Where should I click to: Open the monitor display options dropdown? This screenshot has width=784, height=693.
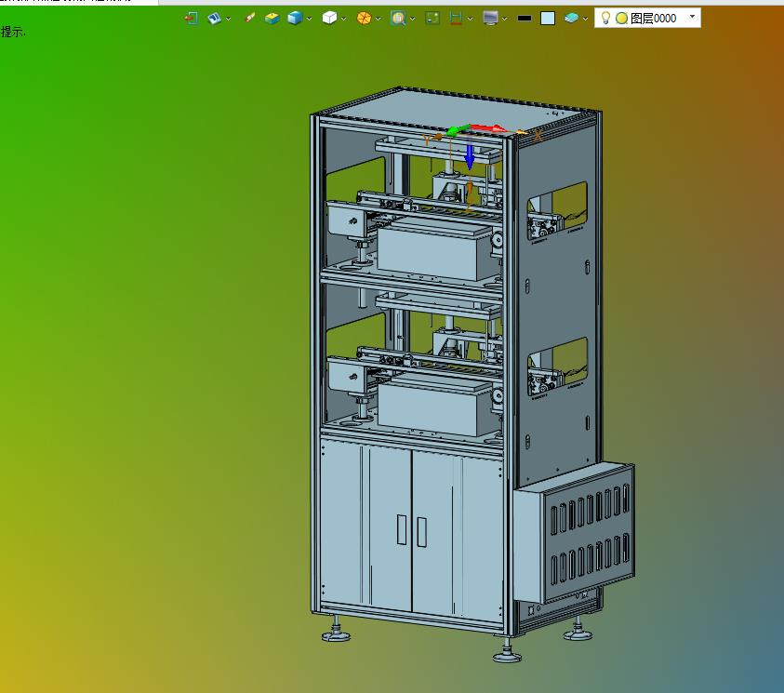tap(506, 19)
